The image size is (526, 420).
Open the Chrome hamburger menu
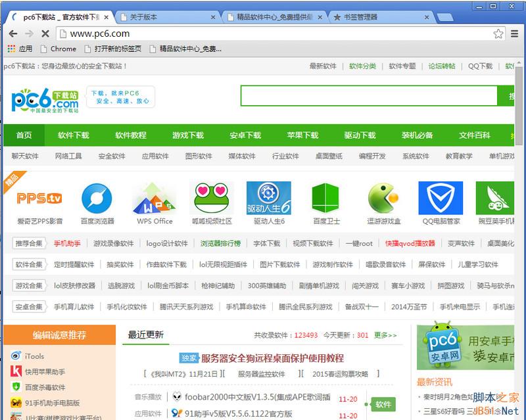point(514,34)
